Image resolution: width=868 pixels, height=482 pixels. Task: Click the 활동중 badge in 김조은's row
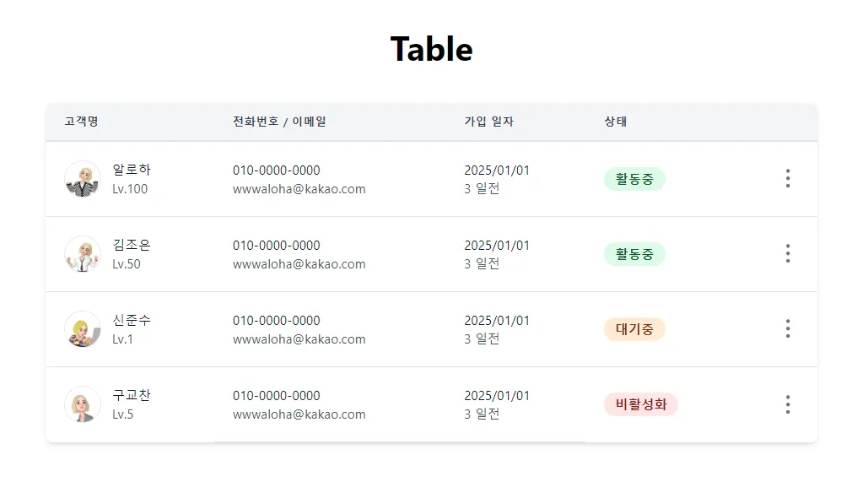tap(634, 254)
